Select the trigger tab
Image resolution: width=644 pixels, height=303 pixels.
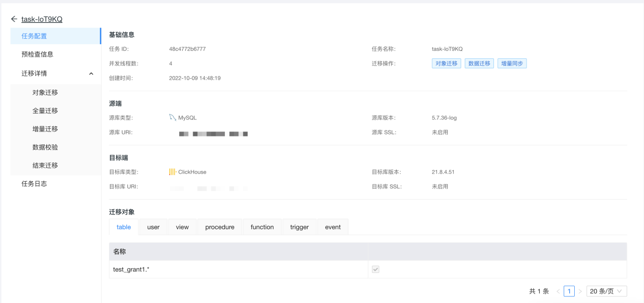pos(299,227)
